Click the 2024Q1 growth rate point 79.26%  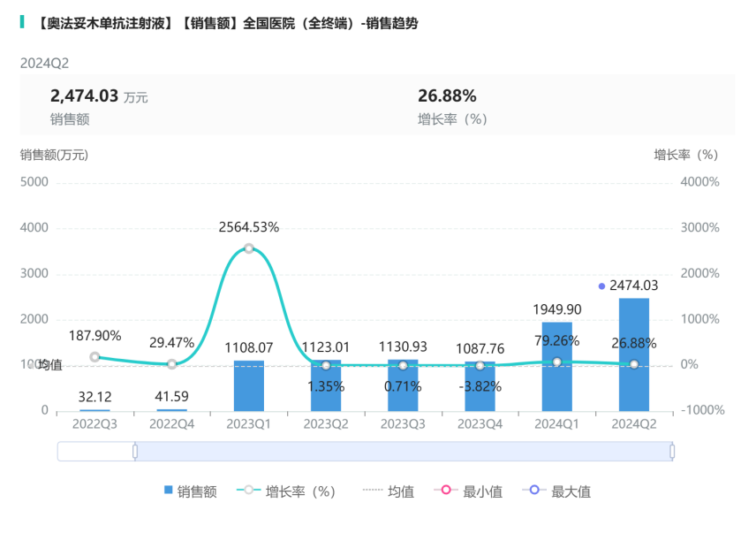point(557,362)
